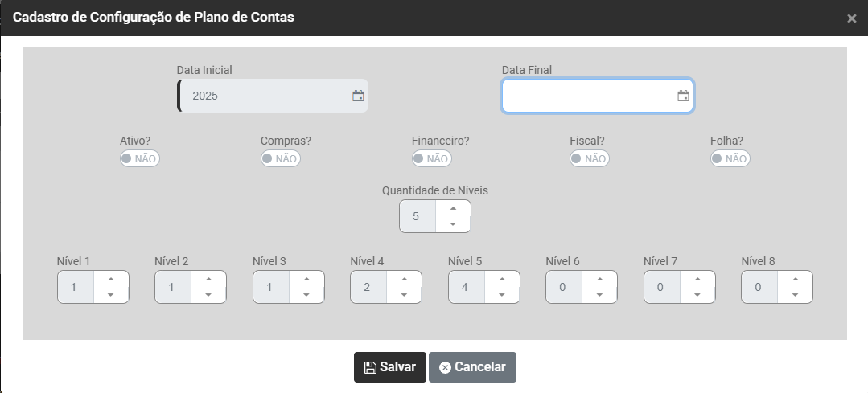
Task: Increase Nível 6 with its up arrow
Action: (599, 279)
